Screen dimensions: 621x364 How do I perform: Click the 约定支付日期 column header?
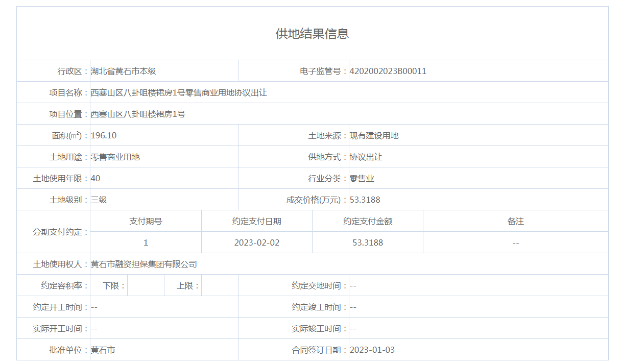click(x=256, y=221)
